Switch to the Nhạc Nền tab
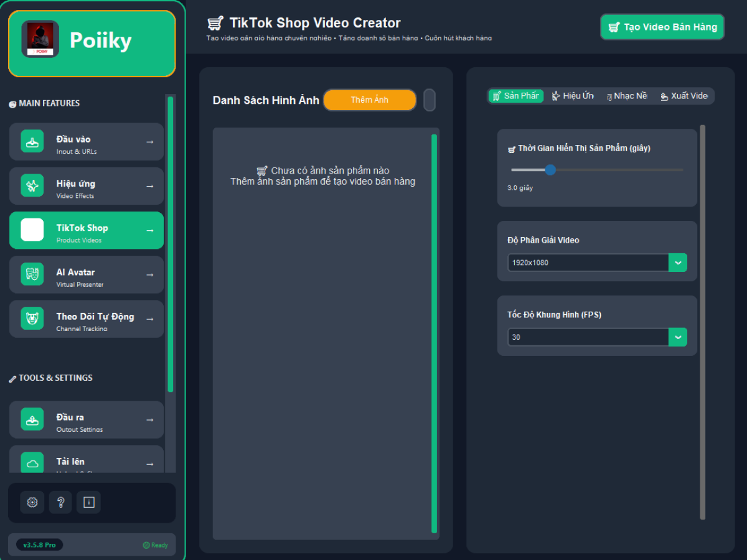 [626, 96]
